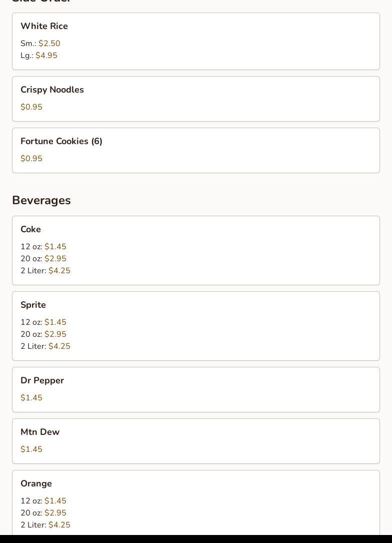Screen dimensions: 392x543
Task: Click the Fortune Cookies $0.95 price
Action: 31,158
